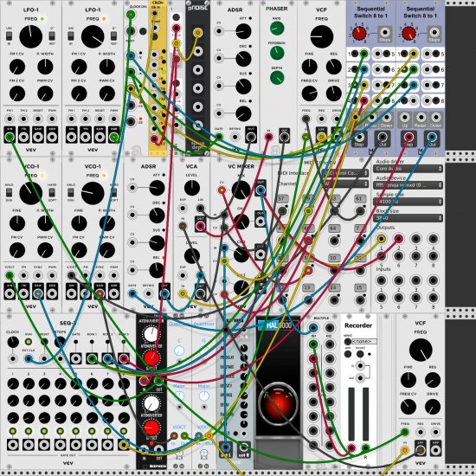476x476 pixels.
Task: Toggle the UNI/BI switch on right LFO-1
Action: pyautogui.click(x=71, y=35)
